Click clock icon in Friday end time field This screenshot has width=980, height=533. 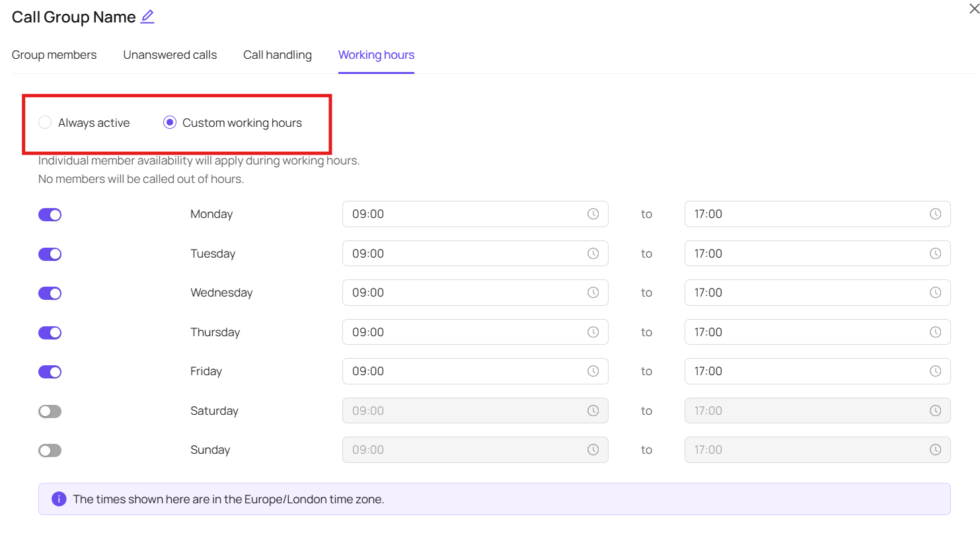click(936, 371)
